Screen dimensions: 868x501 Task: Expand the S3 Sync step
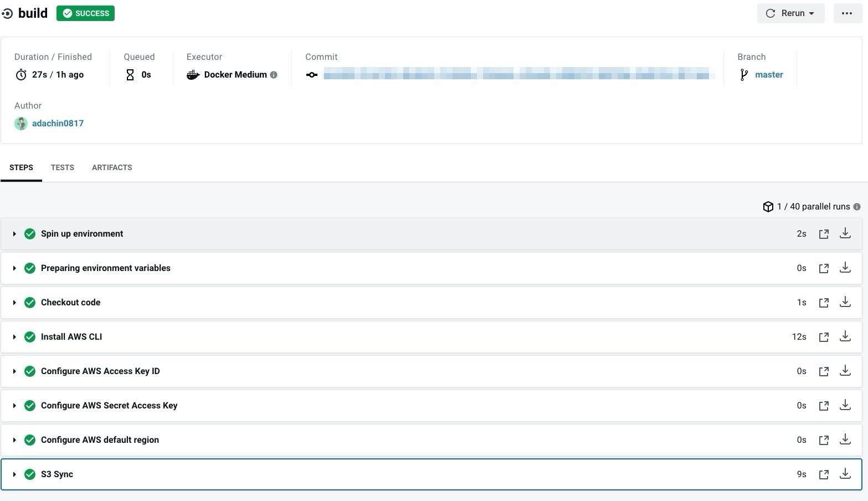(x=14, y=474)
